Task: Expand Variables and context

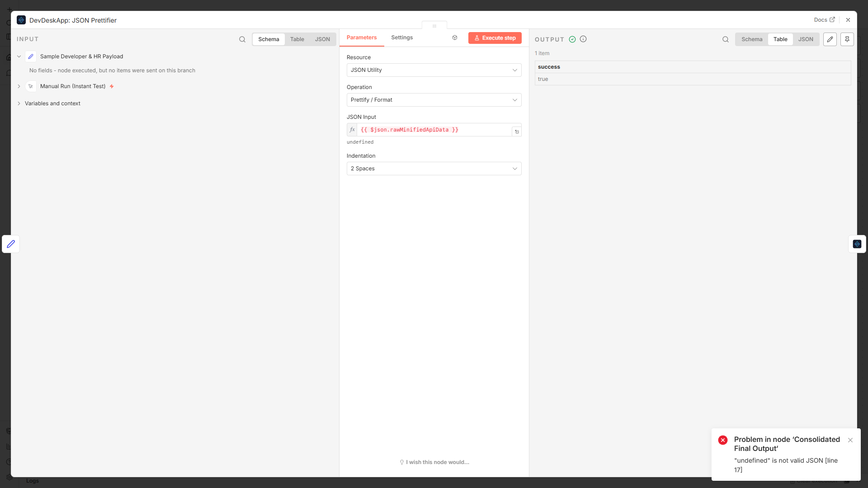Action: (19, 103)
